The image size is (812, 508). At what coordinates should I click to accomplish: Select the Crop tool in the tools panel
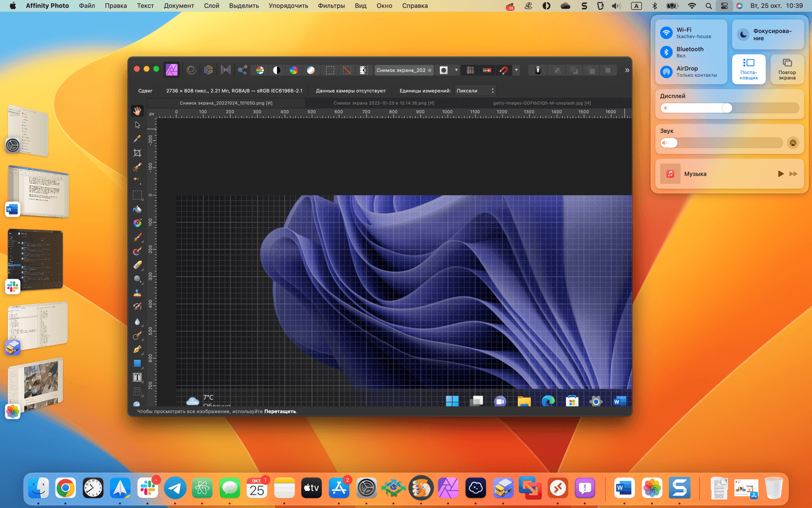[137, 153]
